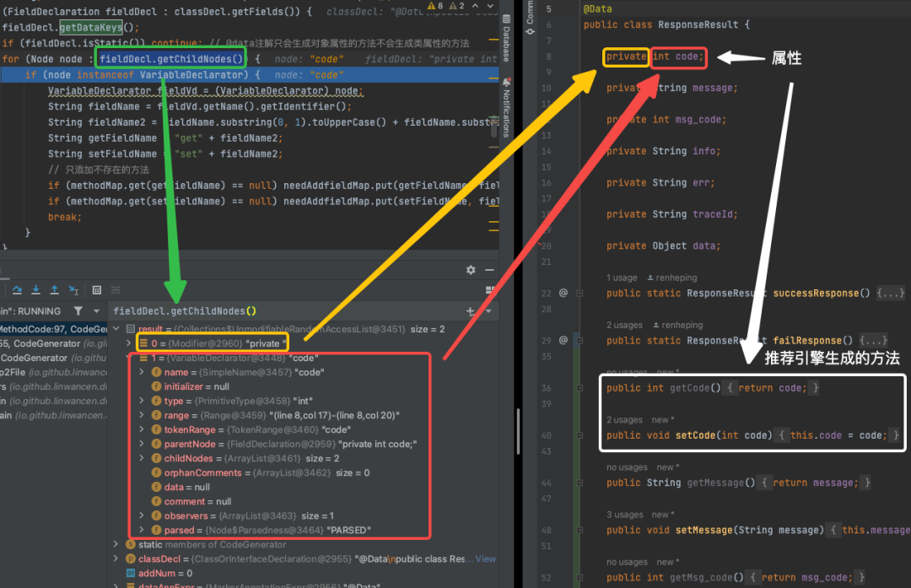Open the Evaluate Expression calculator icon
The image size is (911, 588).
pyautogui.click(x=97, y=290)
